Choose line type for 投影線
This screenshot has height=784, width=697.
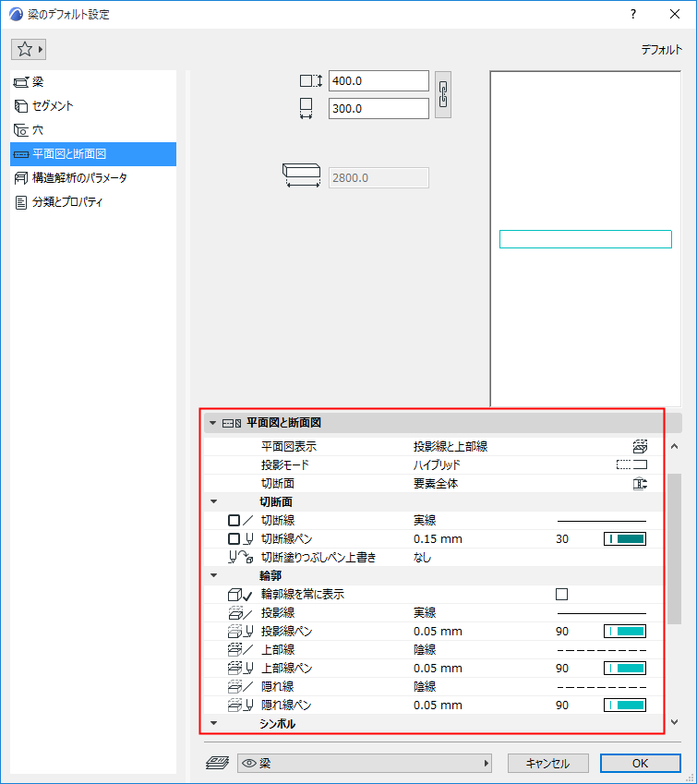click(602, 613)
